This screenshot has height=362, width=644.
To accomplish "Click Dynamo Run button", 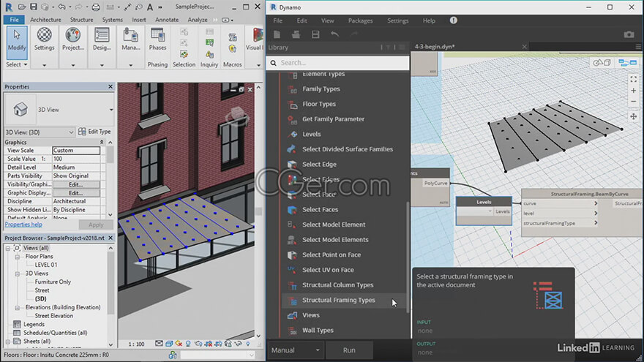I will (349, 350).
